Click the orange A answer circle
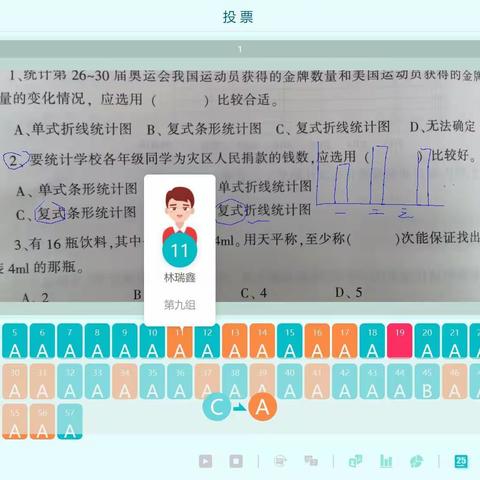This screenshot has height=480, width=480. click(x=262, y=407)
